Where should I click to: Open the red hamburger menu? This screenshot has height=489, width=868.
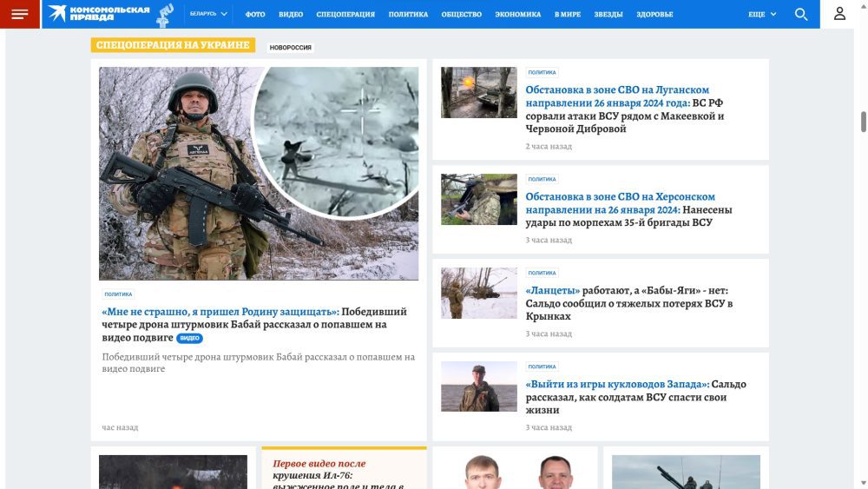tap(19, 14)
